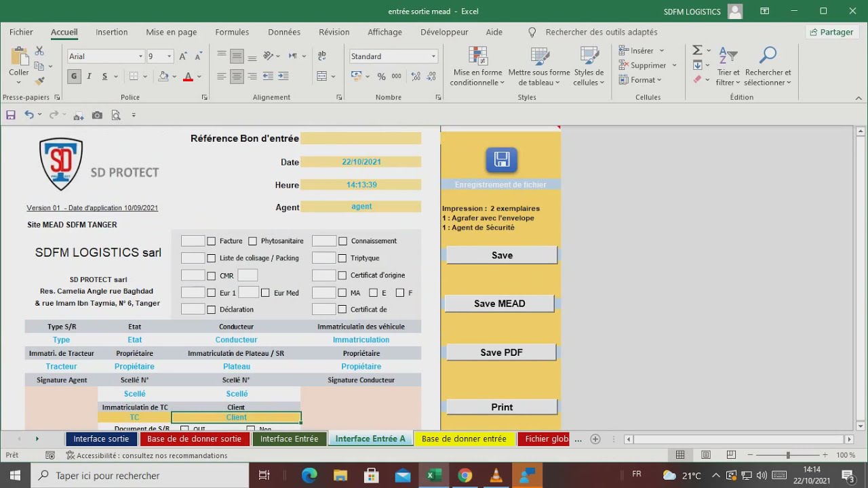Click the blue floppy disk Enregistrement icon
Screen dimensions: 868x488
click(x=502, y=160)
